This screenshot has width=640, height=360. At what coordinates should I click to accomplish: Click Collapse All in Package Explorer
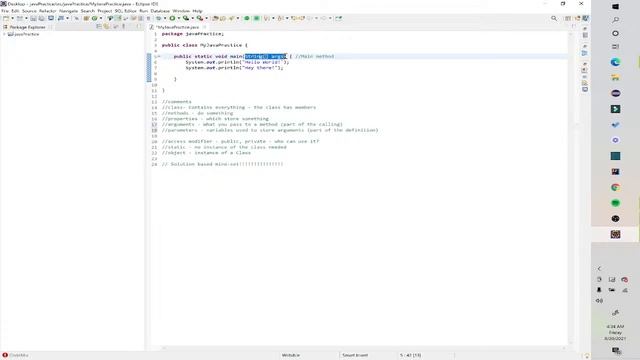pyautogui.click(x=99, y=27)
